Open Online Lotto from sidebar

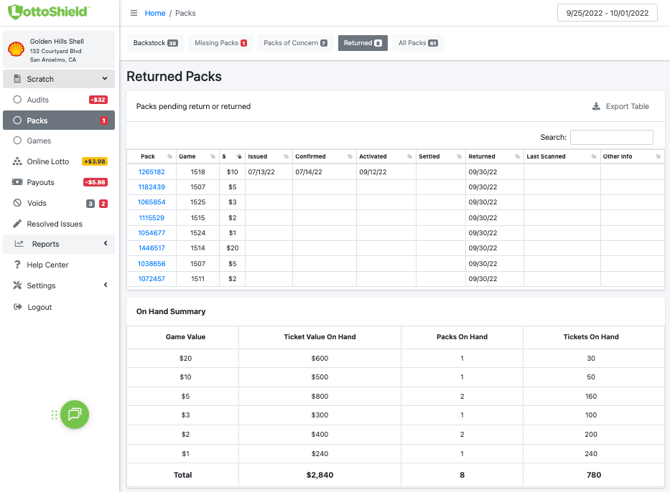[x=47, y=161]
